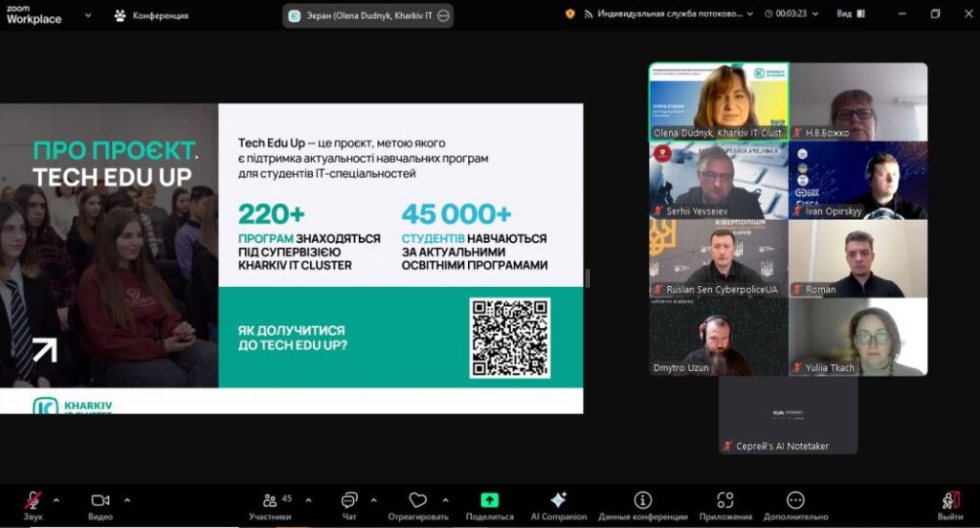Select Ivan Opirskyy video tile
This screenshot has width=980, height=528.
(x=858, y=180)
